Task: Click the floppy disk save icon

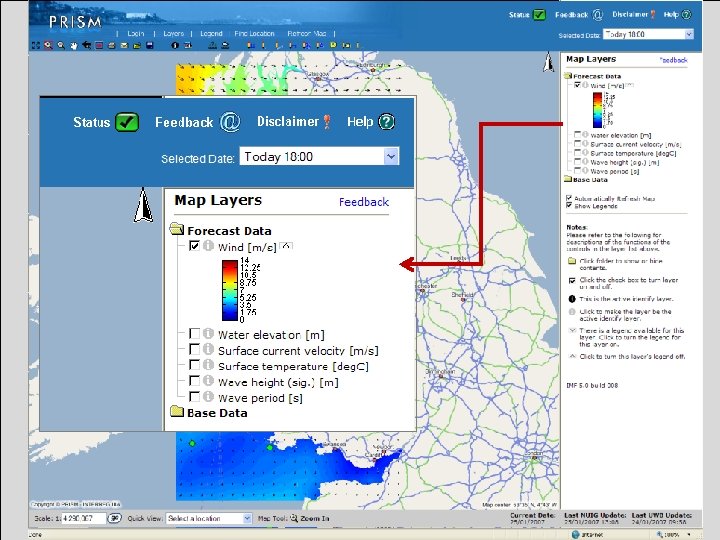Action: [150, 45]
